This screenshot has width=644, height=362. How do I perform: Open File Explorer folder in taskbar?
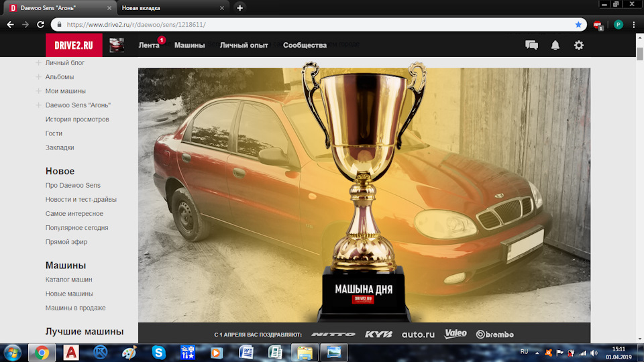point(305,353)
